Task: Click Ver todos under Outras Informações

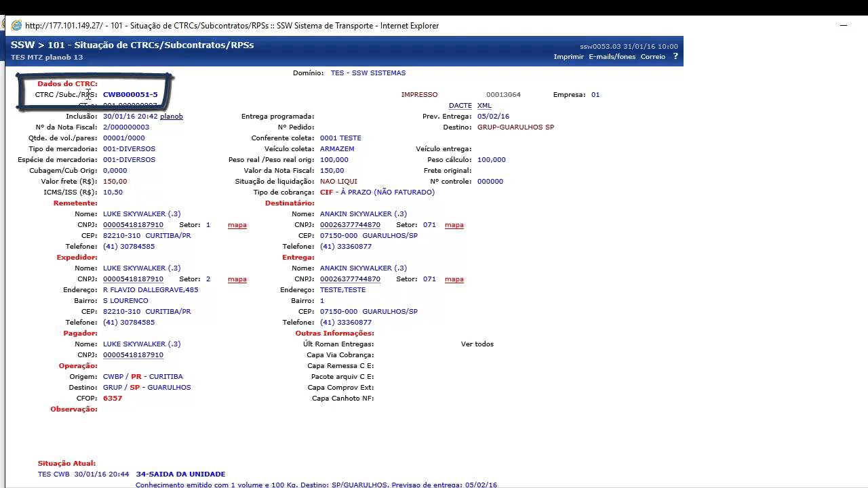Action: [477, 344]
